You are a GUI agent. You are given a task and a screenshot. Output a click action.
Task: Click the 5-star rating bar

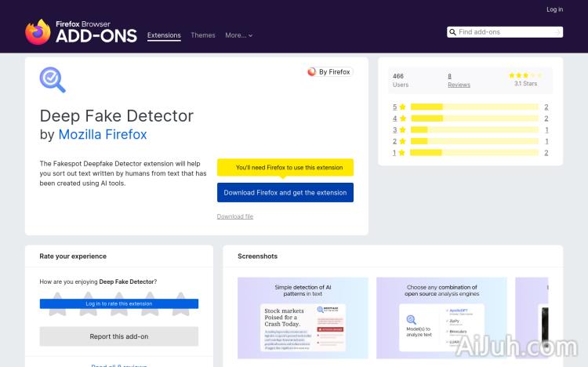(474, 107)
